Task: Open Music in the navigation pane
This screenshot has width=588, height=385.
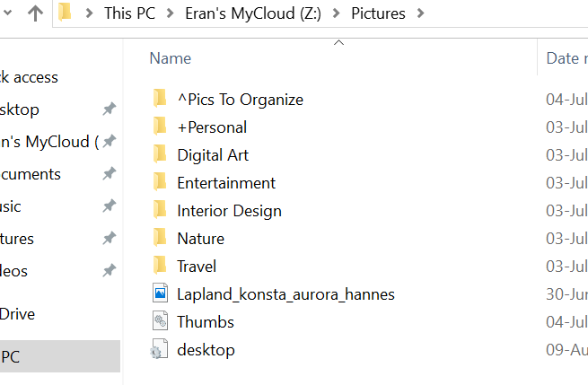Action: click(11, 206)
